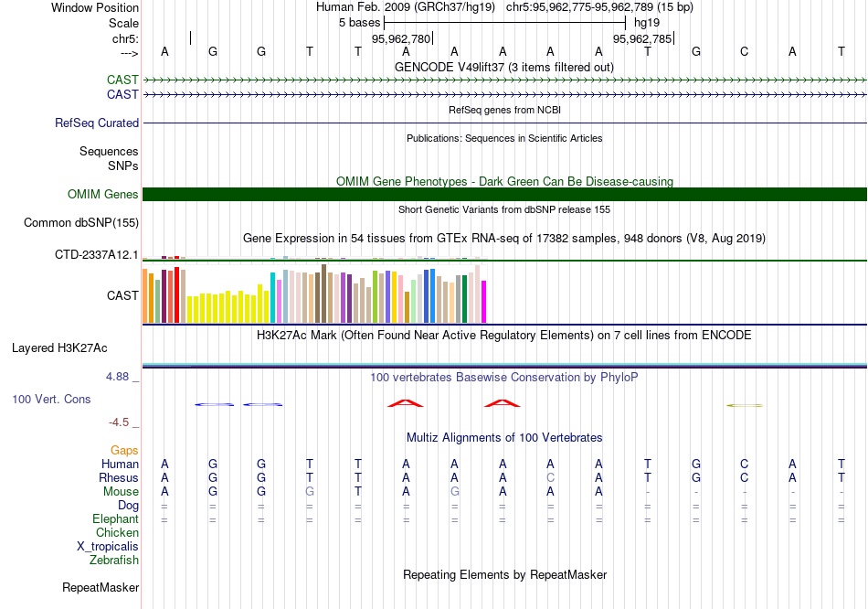
Task: Click the 100 Vert. Cons label
Action: coord(51,399)
